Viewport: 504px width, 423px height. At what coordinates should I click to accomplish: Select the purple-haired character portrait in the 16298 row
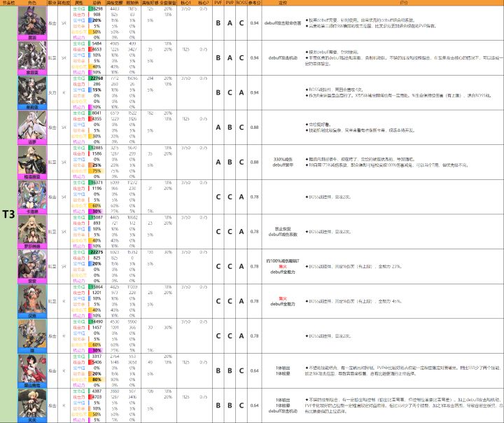pos(32,20)
